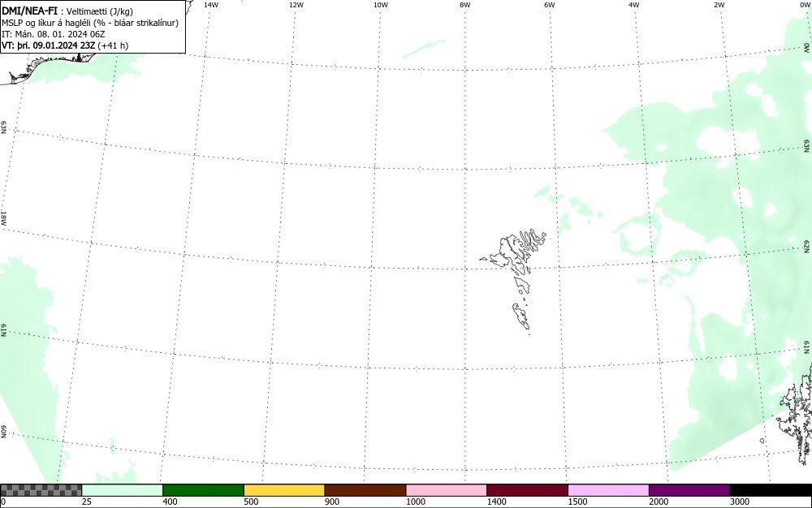Select the 8W longitude label

[465, 5]
